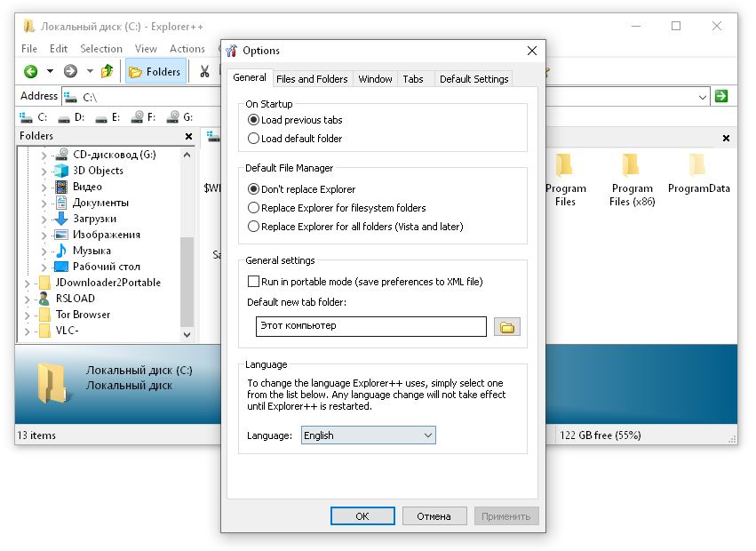Open drive C: in drives bar
756x551 pixels.
(x=33, y=116)
